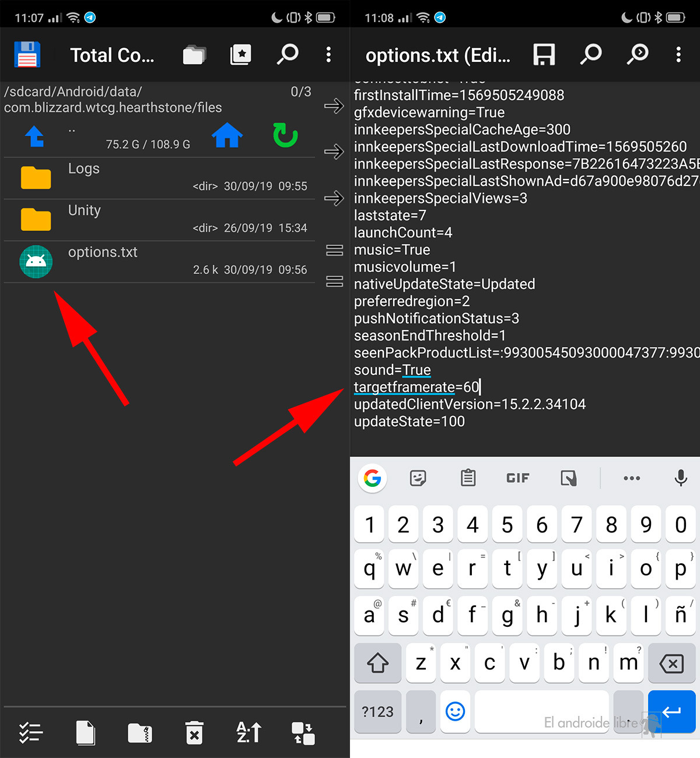Tap the updatedClientVersion=15.2.2.34104 line
The image size is (700, 758).
point(470,405)
